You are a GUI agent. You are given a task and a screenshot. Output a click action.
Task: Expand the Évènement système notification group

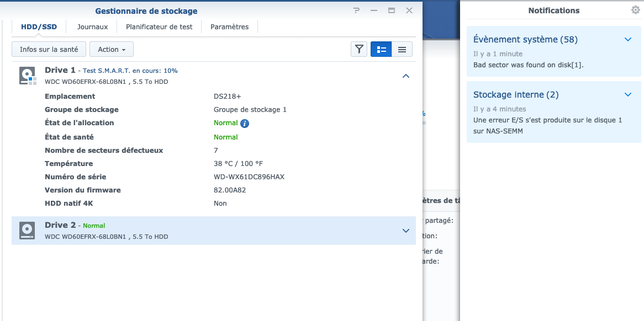click(627, 40)
